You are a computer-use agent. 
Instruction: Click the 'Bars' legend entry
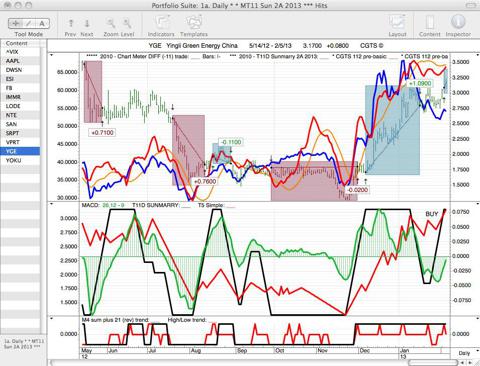211,56
